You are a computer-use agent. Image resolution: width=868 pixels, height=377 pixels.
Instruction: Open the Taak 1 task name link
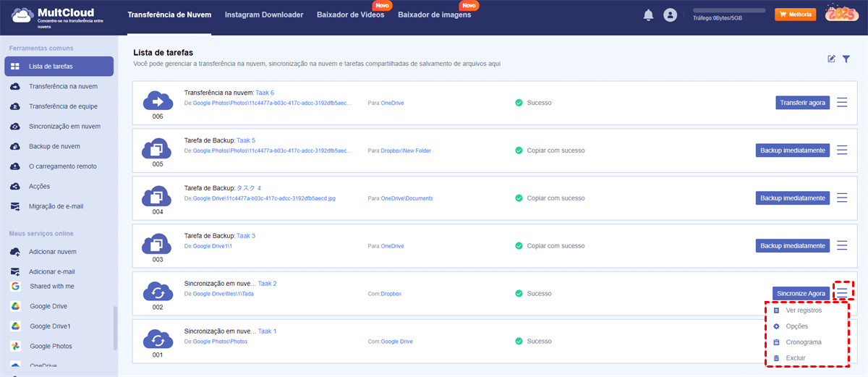[268, 331]
